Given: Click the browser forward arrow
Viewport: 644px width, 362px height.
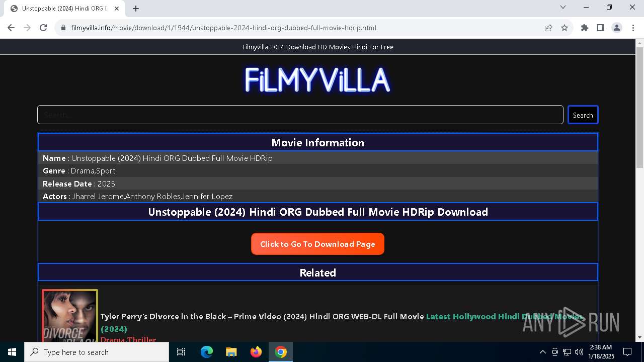Looking at the screenshot, I should (27, 28).
